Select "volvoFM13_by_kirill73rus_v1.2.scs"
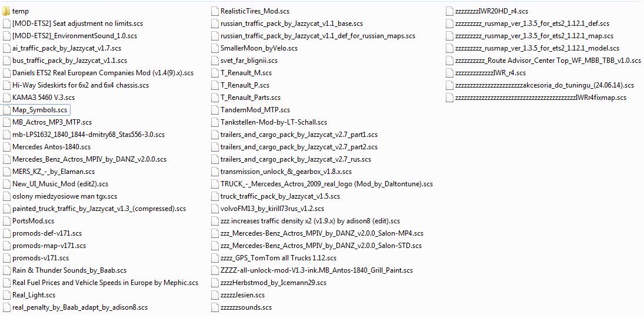The width and height of the screenshot is (644, 315). pos(272,209)
